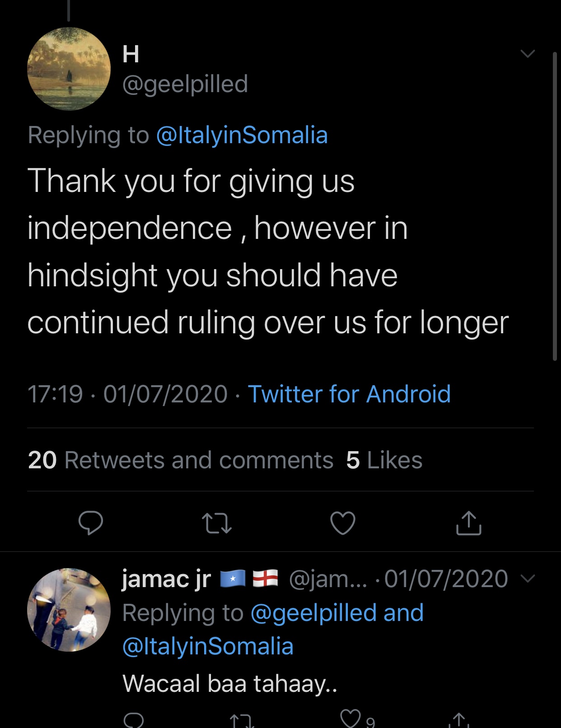Open jamac jr's profile picture
Screen dimensions: 561x728
coord(69,610)
